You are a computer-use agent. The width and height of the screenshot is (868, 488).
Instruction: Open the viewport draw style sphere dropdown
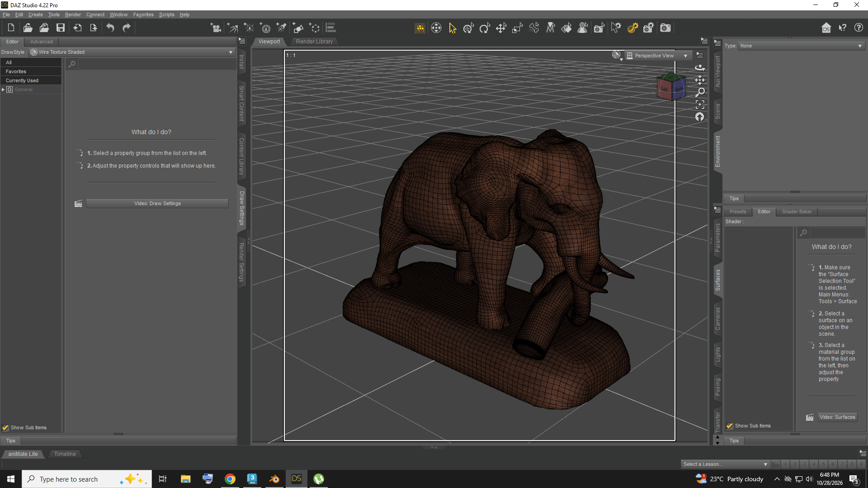pyautogui.click(x=617, y=56)
